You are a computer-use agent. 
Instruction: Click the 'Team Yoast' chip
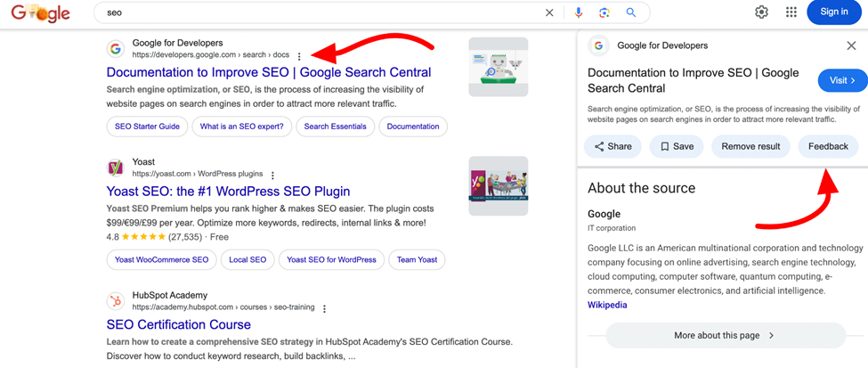click(x=417, y=259)
